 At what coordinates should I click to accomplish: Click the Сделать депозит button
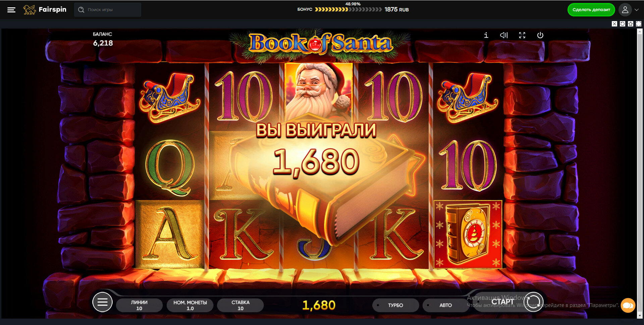coord(591,10)
